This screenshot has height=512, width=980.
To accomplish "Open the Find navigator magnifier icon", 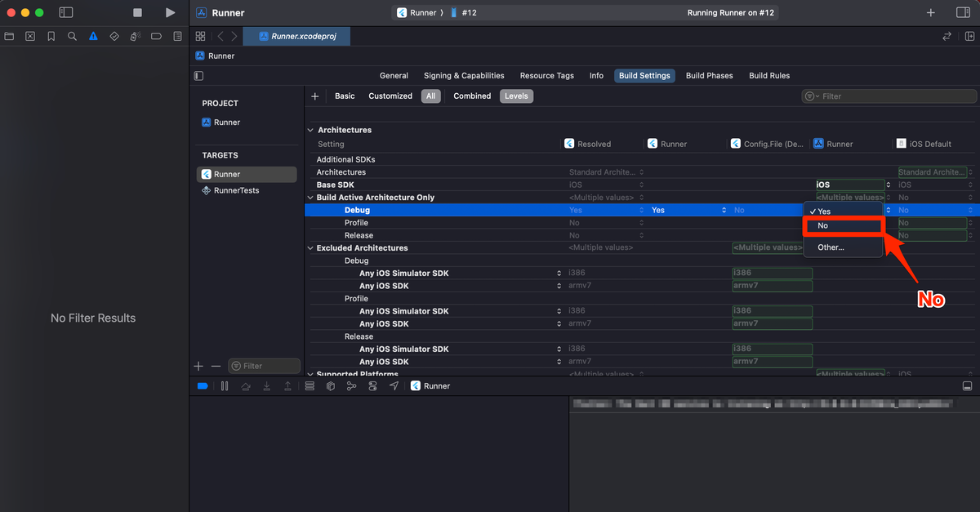I will (x=73, y=37).
